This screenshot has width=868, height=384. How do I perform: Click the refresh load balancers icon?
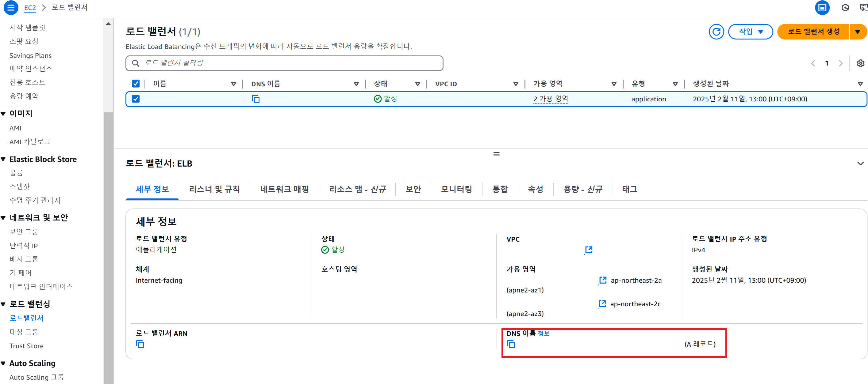[716, 32]
